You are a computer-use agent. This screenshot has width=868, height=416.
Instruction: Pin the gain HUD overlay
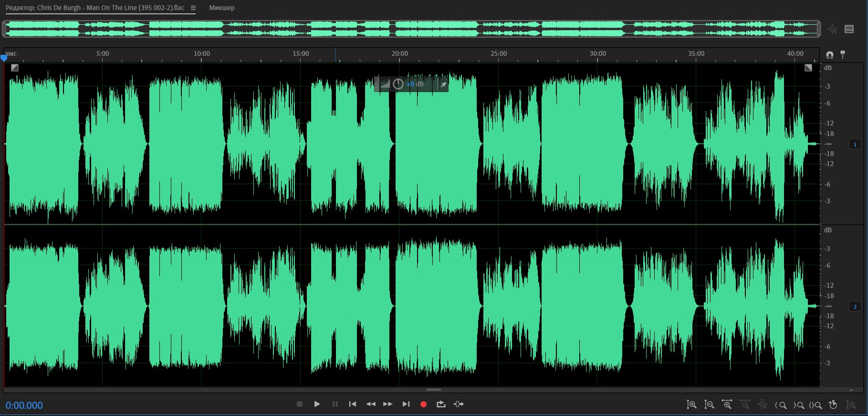coord(443,84)
